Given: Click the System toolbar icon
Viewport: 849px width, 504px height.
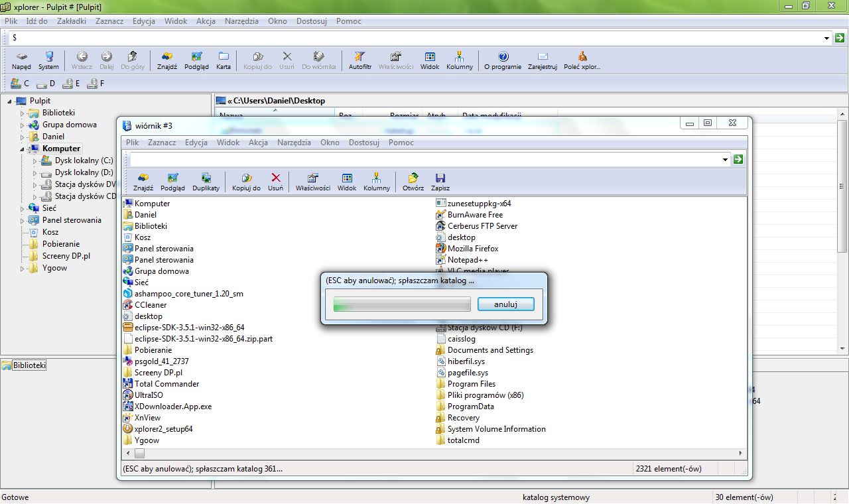Looking at the screenshot, I should (48, 61).
